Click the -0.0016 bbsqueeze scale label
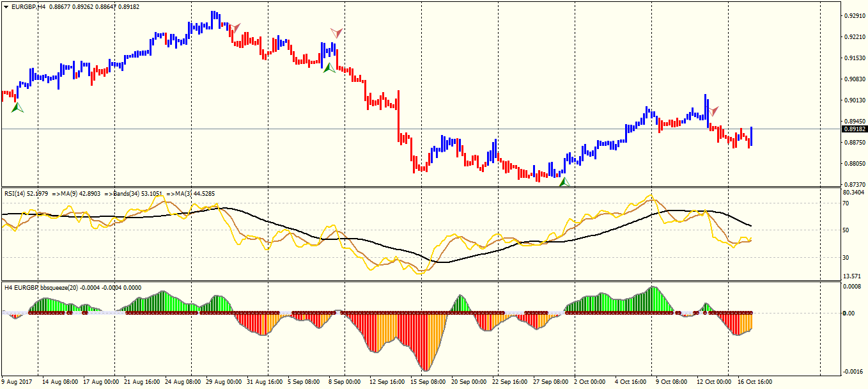Image resolution: width=868 pixels, height=389 pixels. coord(853,372)
